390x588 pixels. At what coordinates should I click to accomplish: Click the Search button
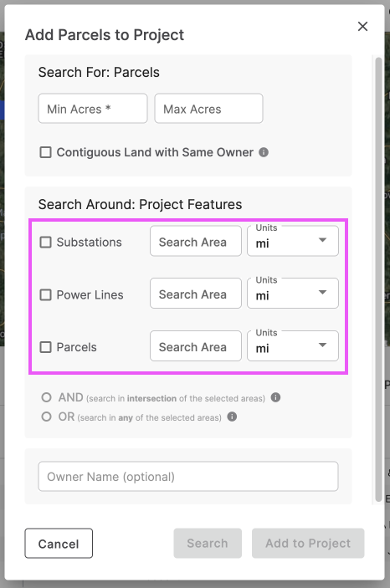(208, 544)
